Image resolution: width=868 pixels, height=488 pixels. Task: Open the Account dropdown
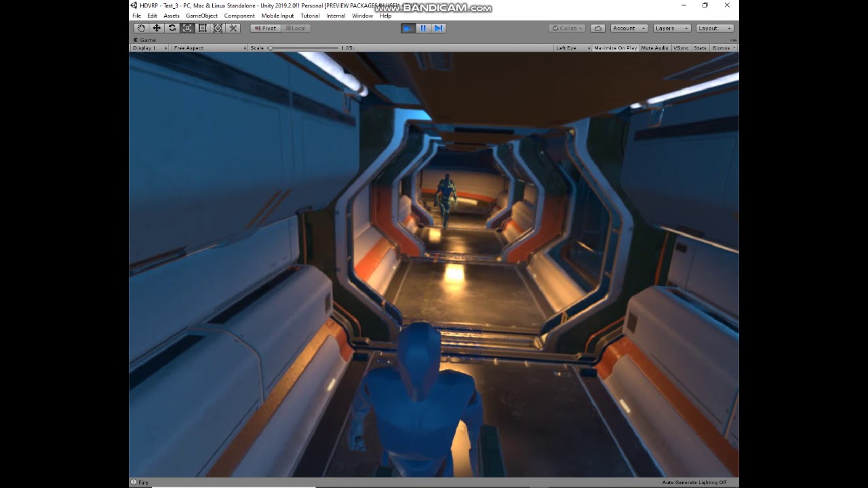click(x=628, y=28)
